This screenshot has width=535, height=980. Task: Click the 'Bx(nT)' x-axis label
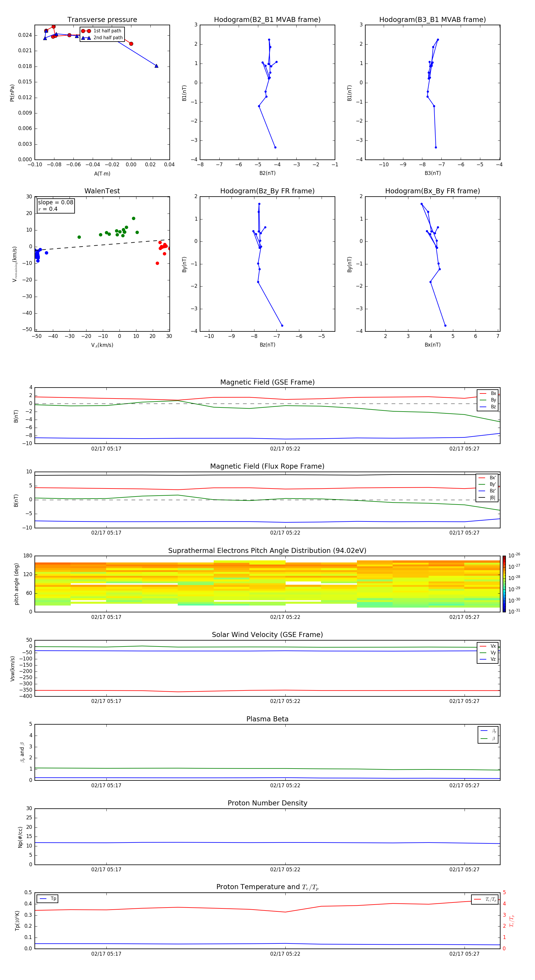click(432, 345)
